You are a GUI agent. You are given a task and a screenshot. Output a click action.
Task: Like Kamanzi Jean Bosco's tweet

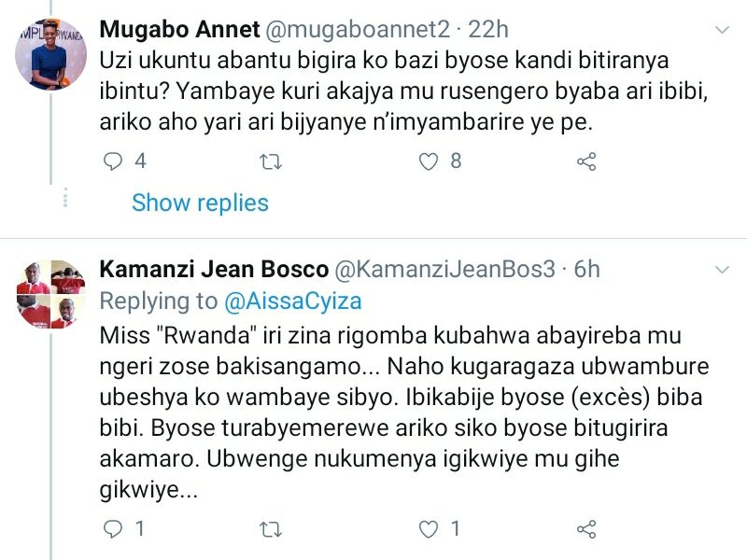[429, 530]
